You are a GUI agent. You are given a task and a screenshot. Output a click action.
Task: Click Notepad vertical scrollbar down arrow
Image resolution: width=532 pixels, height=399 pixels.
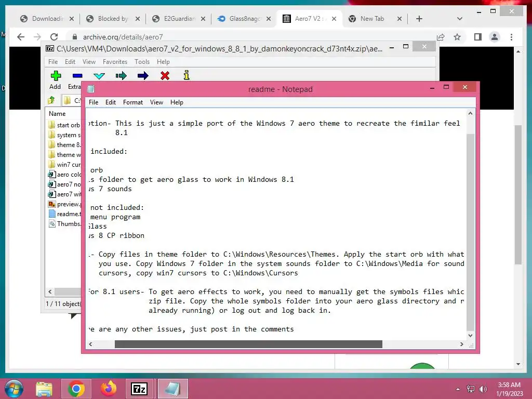tap(470, 335)
